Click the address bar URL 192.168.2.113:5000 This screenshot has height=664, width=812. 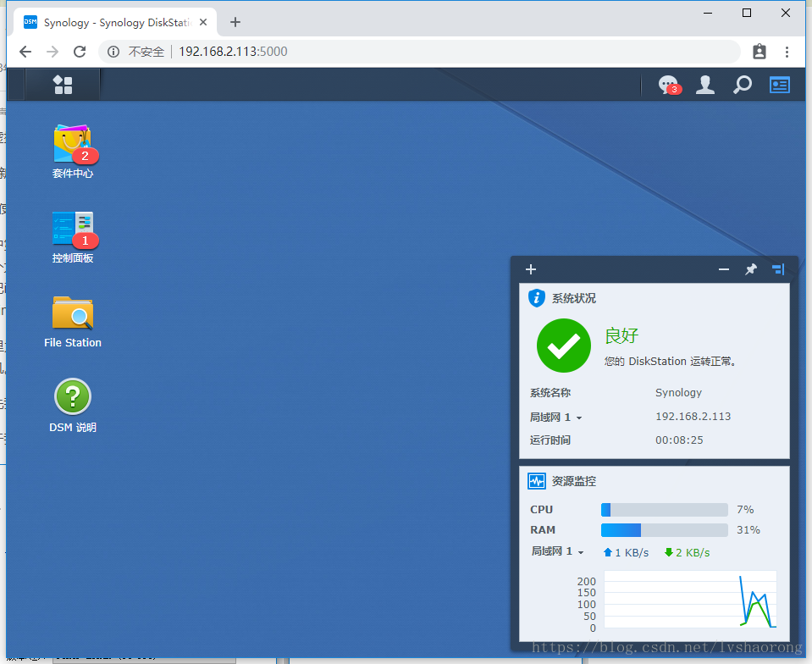(x=233, y=52)
